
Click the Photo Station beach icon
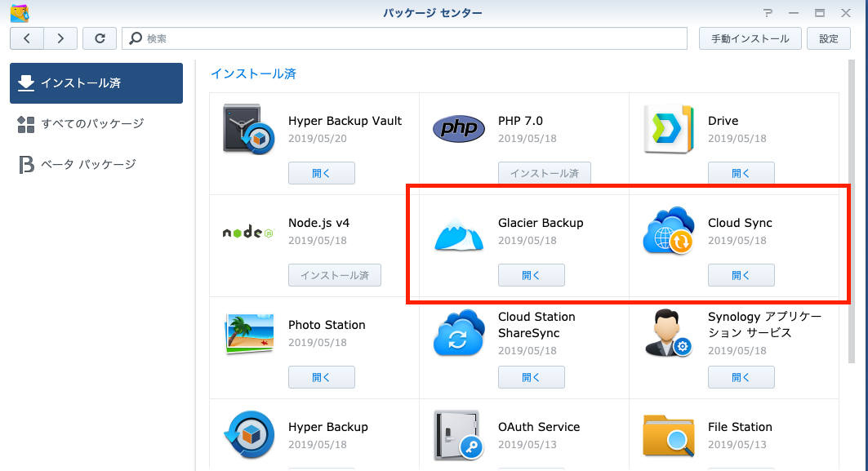250,333
